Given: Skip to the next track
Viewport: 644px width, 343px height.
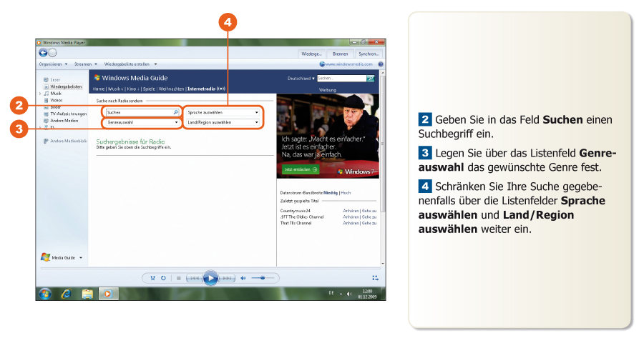Looking at the screenshot, I should point(226,278).
